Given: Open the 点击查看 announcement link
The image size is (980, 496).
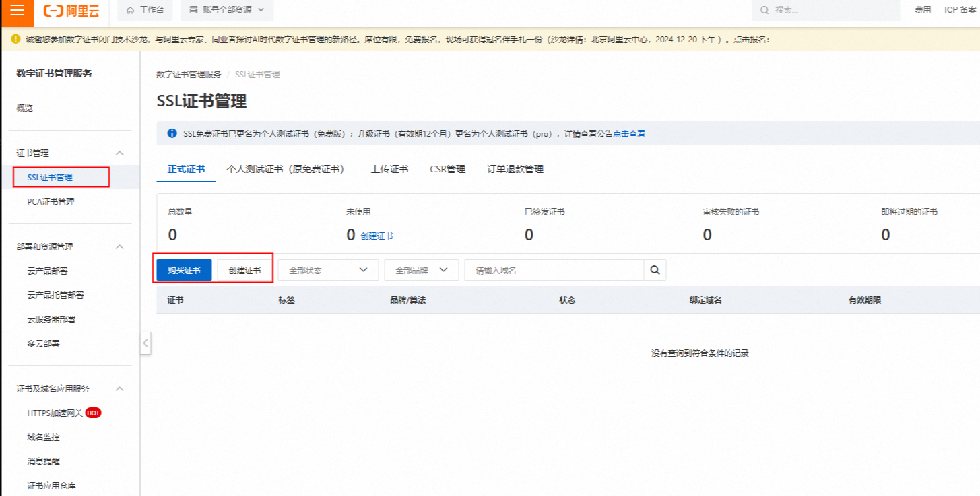Looking at the screenshot, I should point(629,133).
